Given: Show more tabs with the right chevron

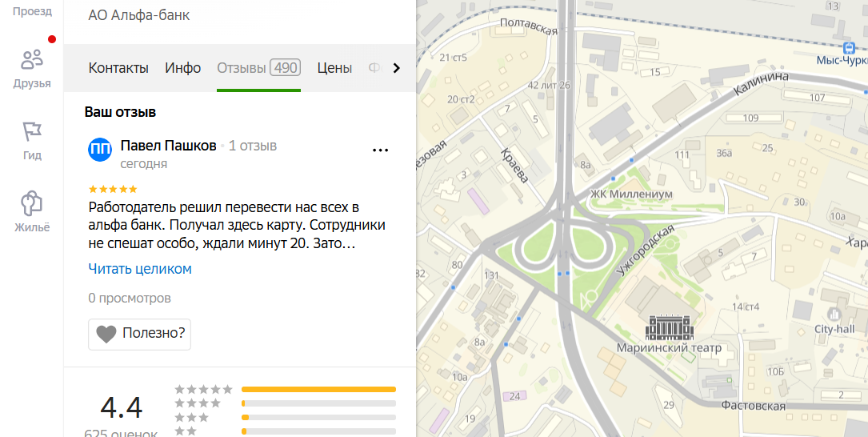Looking at the screenshot, I should tap(396, 68).
